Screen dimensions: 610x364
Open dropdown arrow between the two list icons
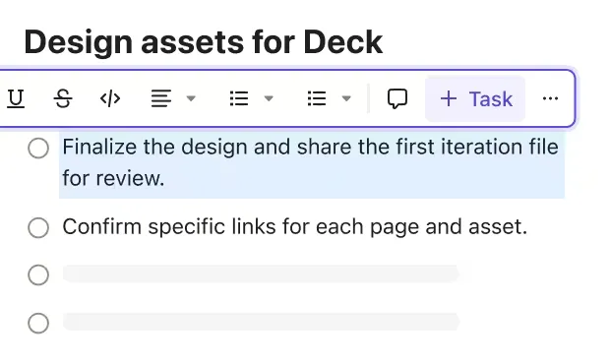tap(269, 98)
